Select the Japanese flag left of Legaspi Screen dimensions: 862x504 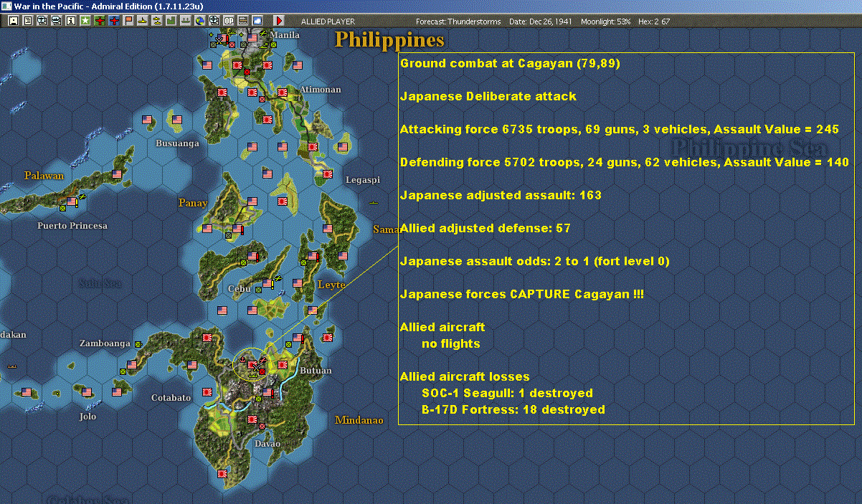pos(327,173)
